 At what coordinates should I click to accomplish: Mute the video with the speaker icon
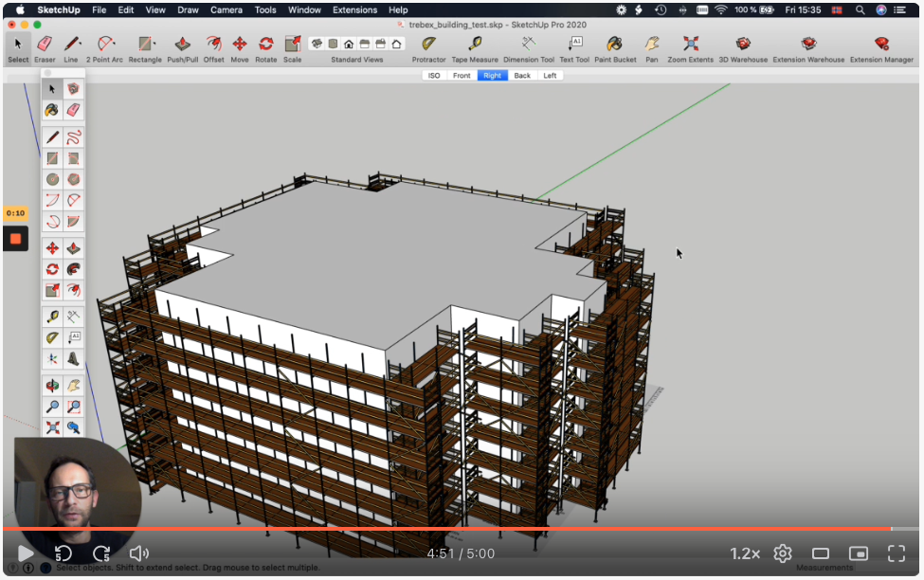tap(139, 553)
